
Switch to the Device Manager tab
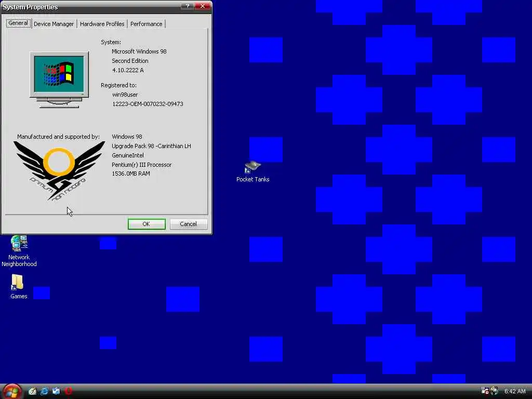click(54, 24)
